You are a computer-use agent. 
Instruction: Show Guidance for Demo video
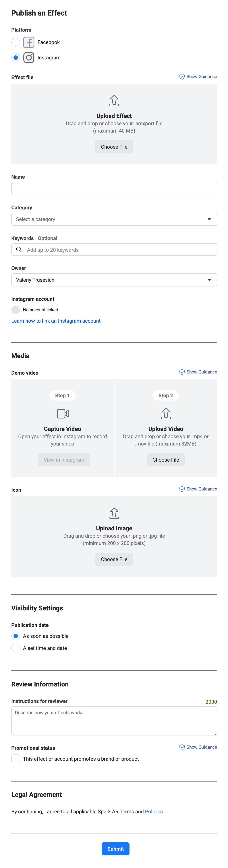198,372
